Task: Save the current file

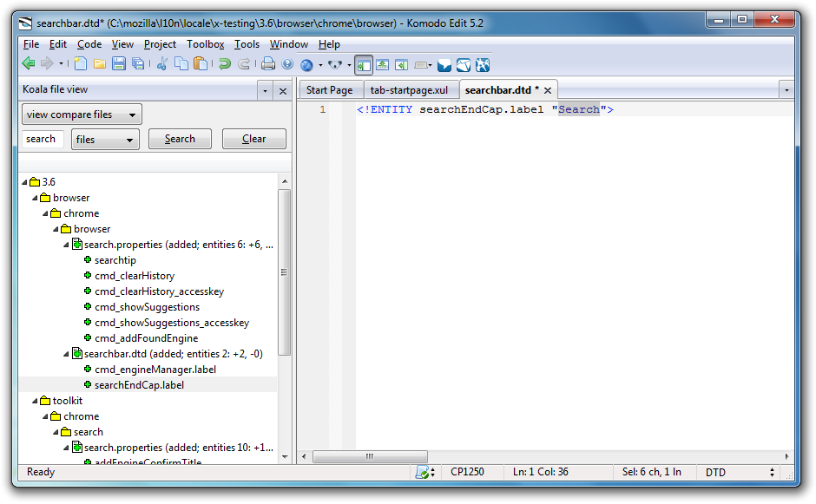Action: click(119, 64)
